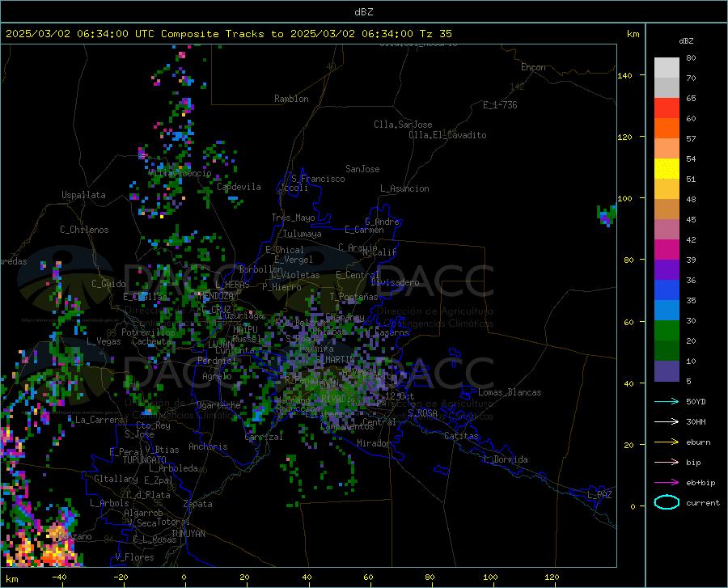Click the S_Francisco label
This screenshot has height=588, width=728.
(318, 179)
